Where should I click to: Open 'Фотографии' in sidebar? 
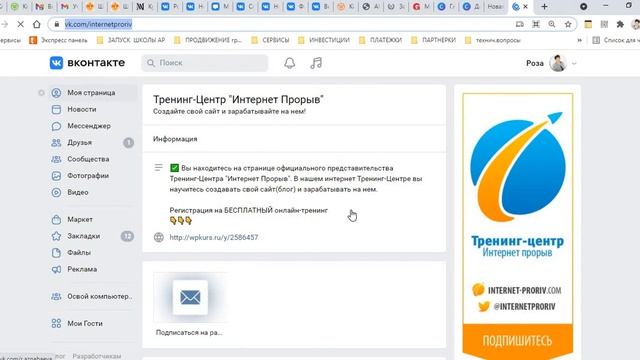[x=88, y=176]
